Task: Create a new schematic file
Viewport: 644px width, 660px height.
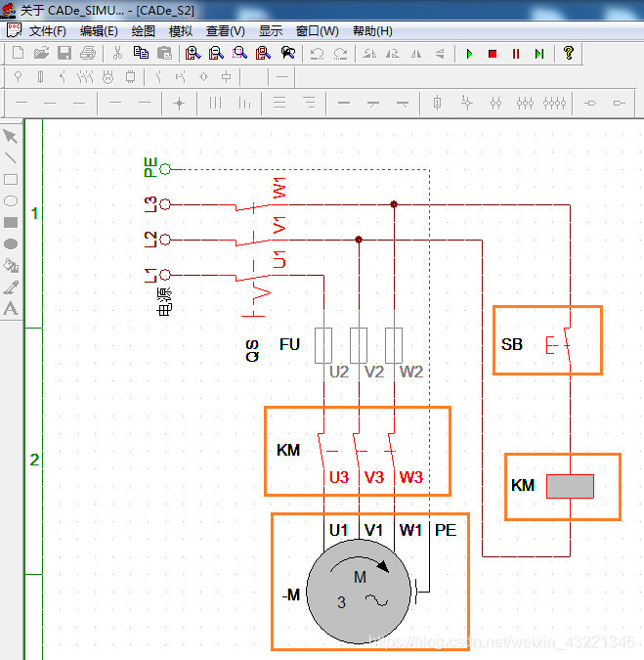Action: point(19,54)
